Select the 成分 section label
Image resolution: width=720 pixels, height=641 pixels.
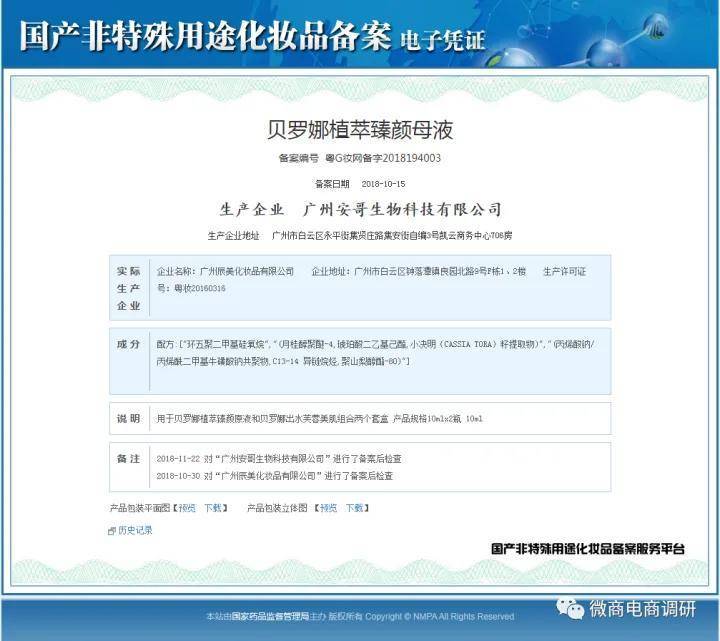(x=128, y=343)
